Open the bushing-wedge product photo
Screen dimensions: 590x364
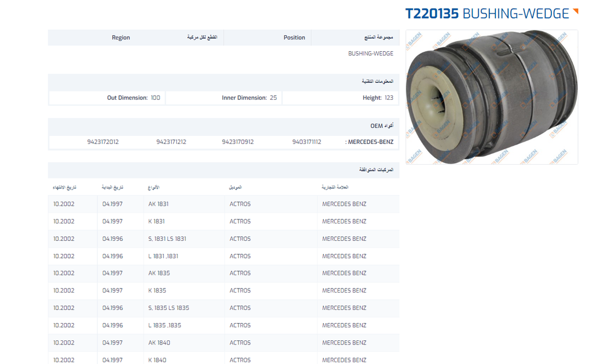[492, 97]
